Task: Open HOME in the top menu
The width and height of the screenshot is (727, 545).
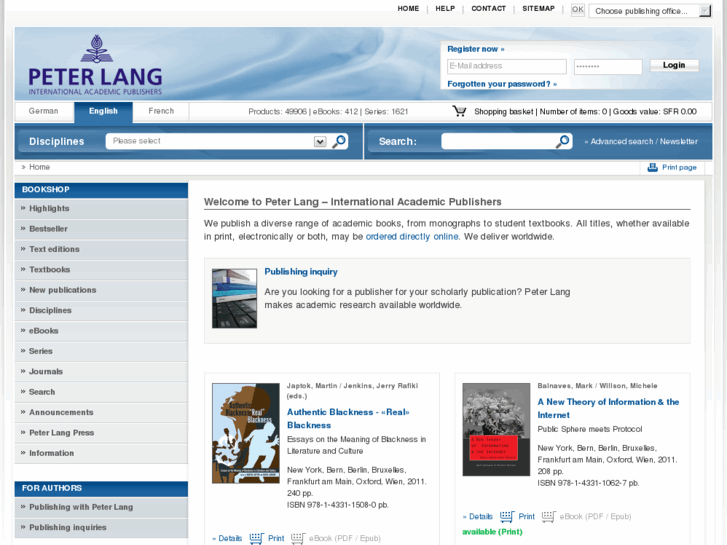Action: pyautogui.click(x=408, y=8)
